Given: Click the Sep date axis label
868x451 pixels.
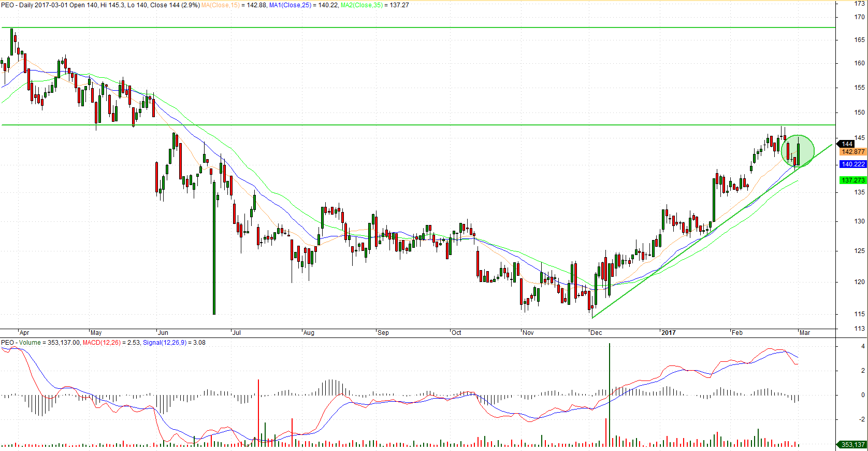Looking at the screenshot, I should 383,333.
